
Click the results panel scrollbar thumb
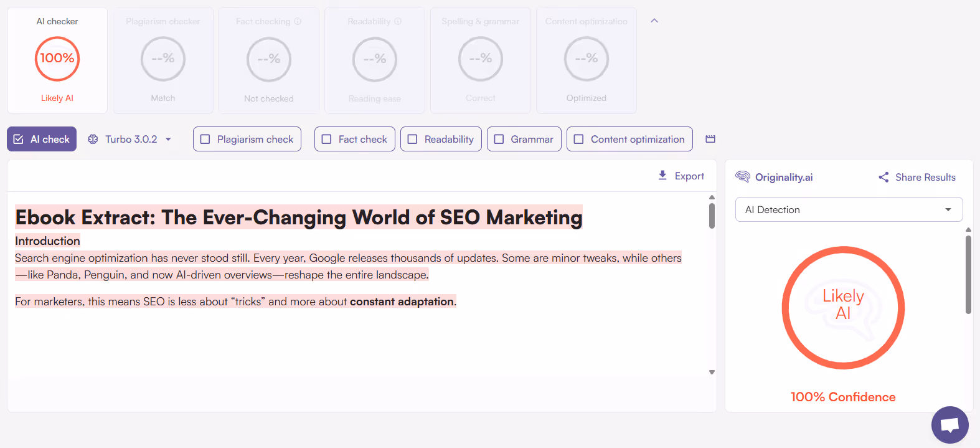coord(968,274)
